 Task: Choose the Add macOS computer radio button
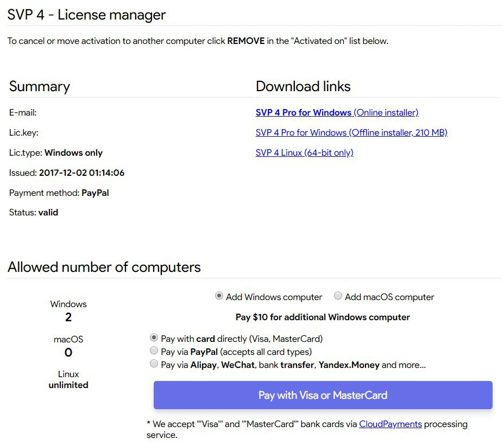coord(338,296)
